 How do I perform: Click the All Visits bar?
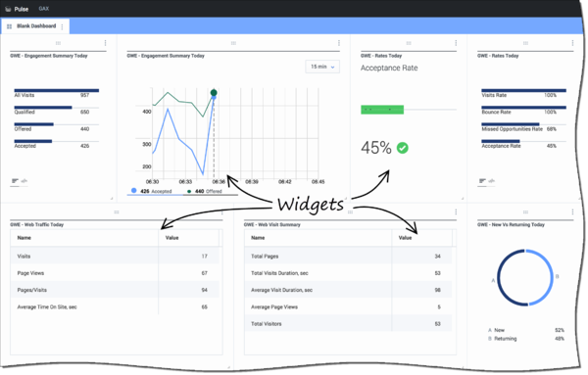coord(57,90)
